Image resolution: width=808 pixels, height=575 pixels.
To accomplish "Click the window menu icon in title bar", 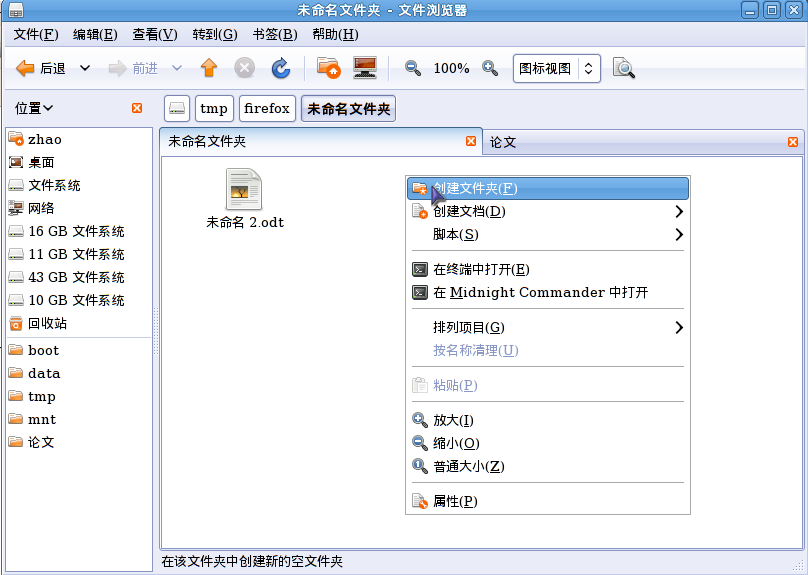I will click(x=15, y=10).
